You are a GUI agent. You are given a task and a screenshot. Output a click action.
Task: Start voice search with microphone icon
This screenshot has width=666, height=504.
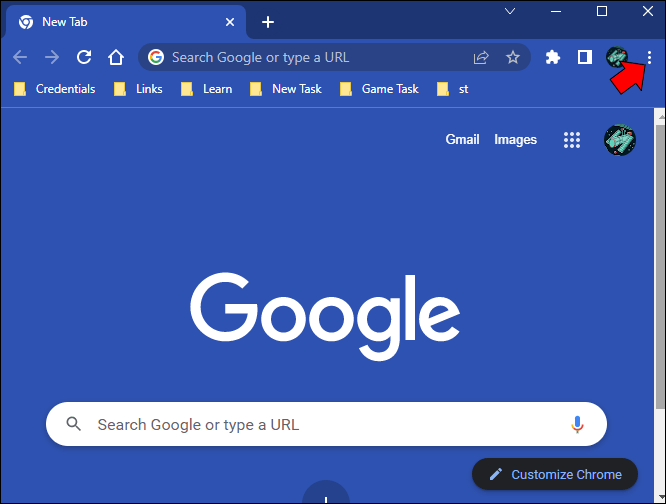pyautogui.click(x=577, y=424)
